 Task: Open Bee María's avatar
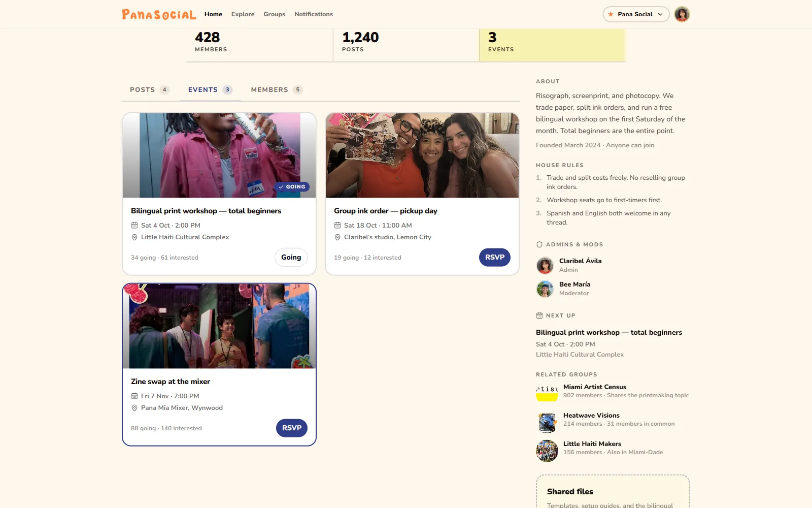tap(545, 289)
